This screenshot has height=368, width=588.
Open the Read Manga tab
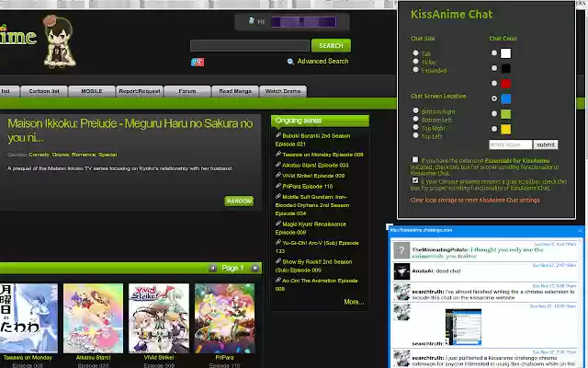(235, 91)
